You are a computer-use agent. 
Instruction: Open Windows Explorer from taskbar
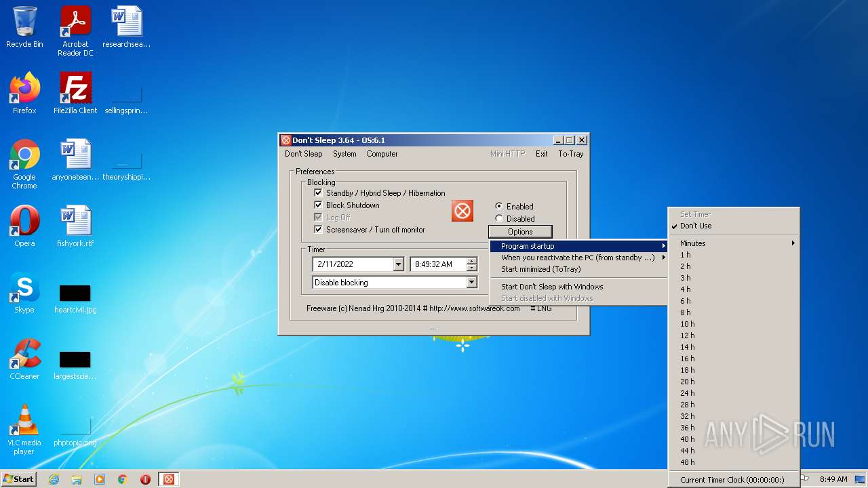77,479
